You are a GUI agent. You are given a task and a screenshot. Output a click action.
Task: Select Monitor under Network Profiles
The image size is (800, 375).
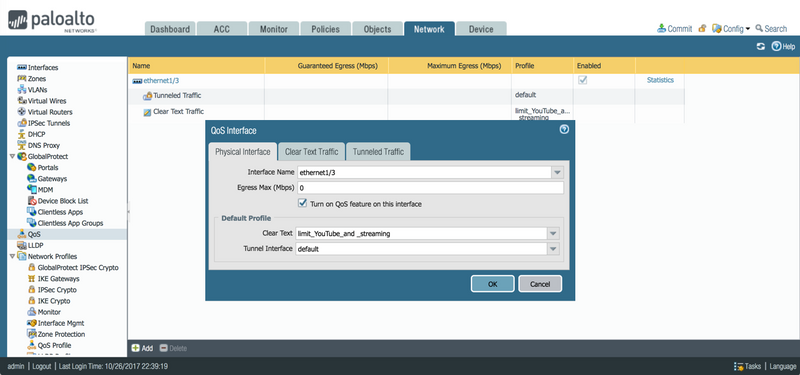coord(49,312)
